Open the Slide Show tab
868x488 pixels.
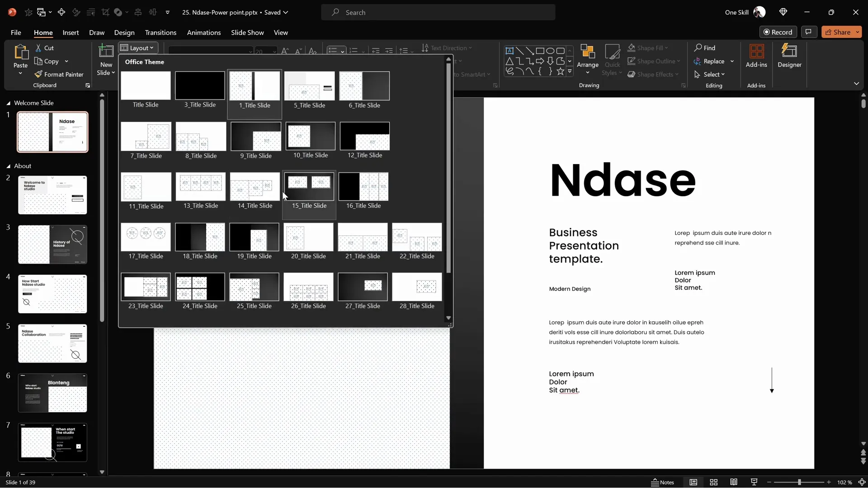(x=247, y=33)
